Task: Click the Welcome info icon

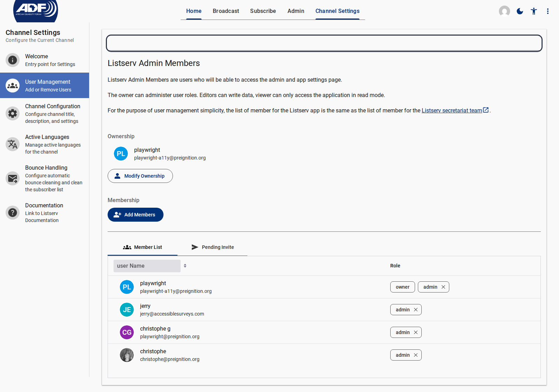Action: click(x=13, y=60)
